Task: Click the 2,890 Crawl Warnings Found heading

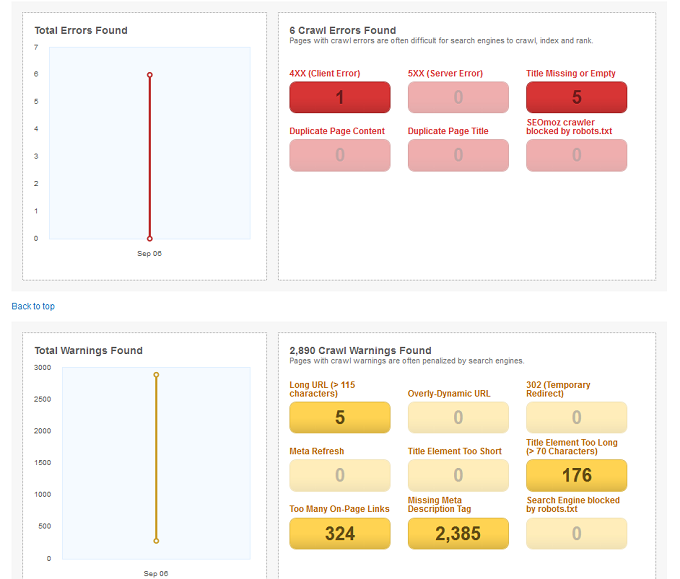Action: [x=360, y=350]
